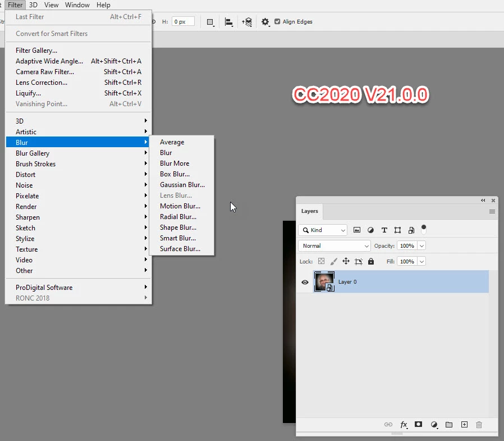Open the Fill slider dropdown arrow
The width and height of the screenshot is (504, 441).
(x=421, y=262)
